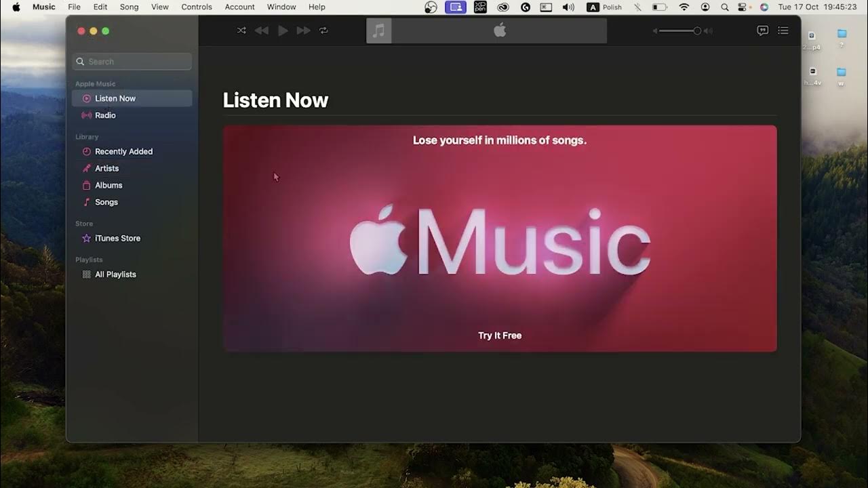The image size is (868, 488).
Task: Open the Polish input source menu
Action: pyautogui.click(x=602, y=7)
